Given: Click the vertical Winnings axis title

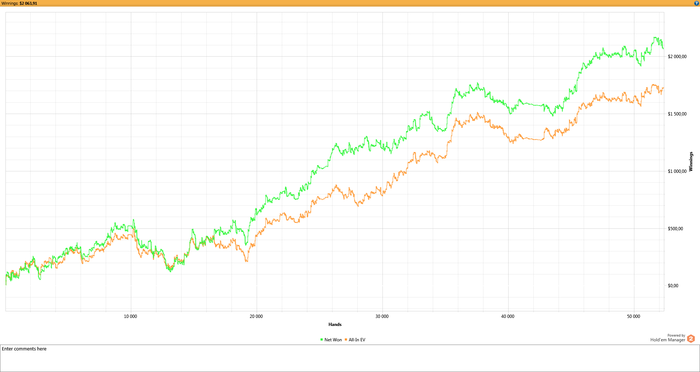Looking at the screenshot, I should click(692, 162).
